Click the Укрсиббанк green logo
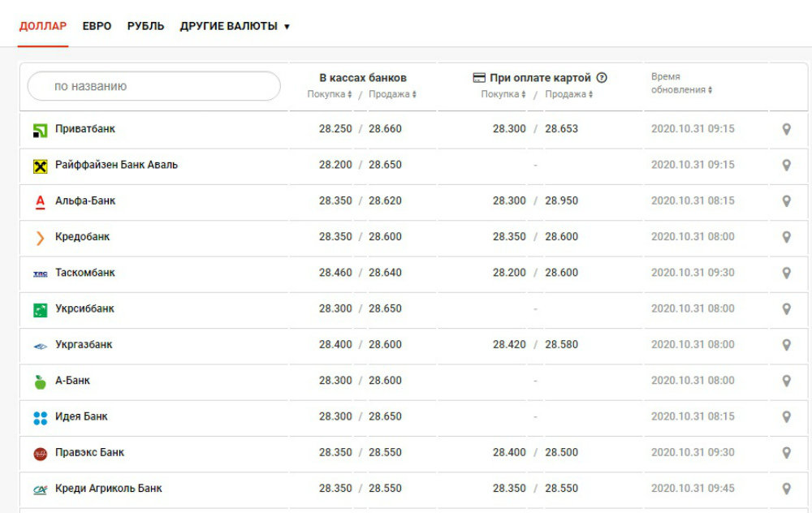 point(40,309)
